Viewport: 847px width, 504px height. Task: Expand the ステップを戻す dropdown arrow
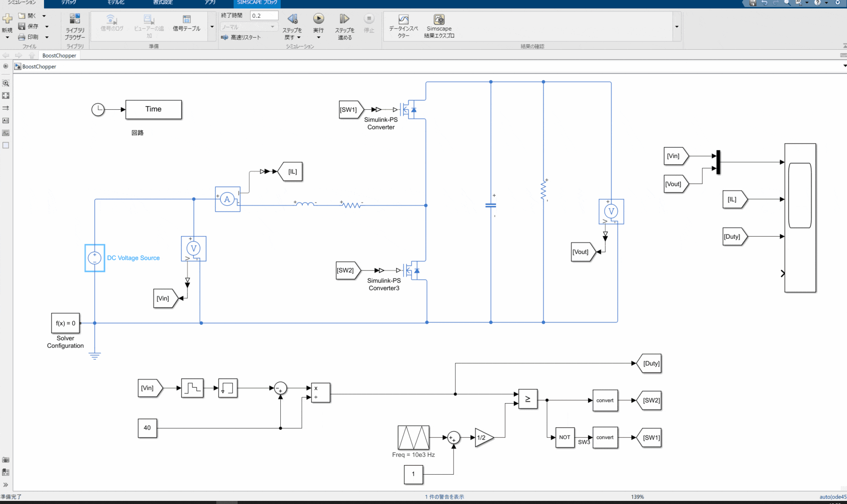pos(299,38)
